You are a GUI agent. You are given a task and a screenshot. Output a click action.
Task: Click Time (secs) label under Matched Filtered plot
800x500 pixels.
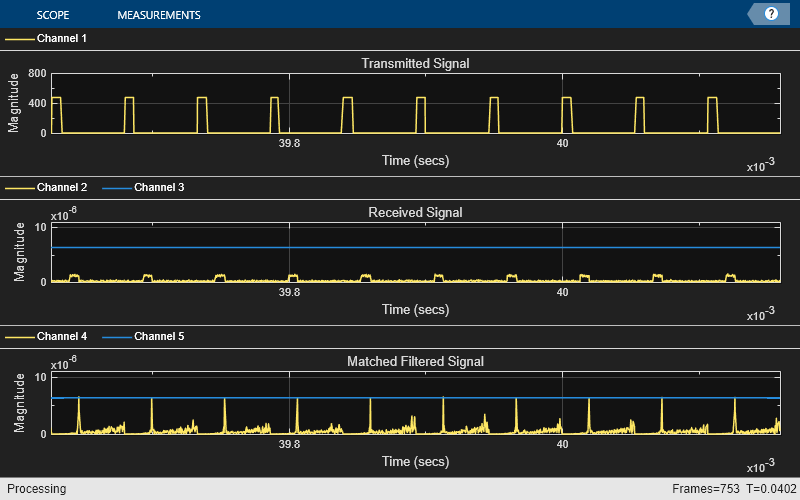coord(415,461)
